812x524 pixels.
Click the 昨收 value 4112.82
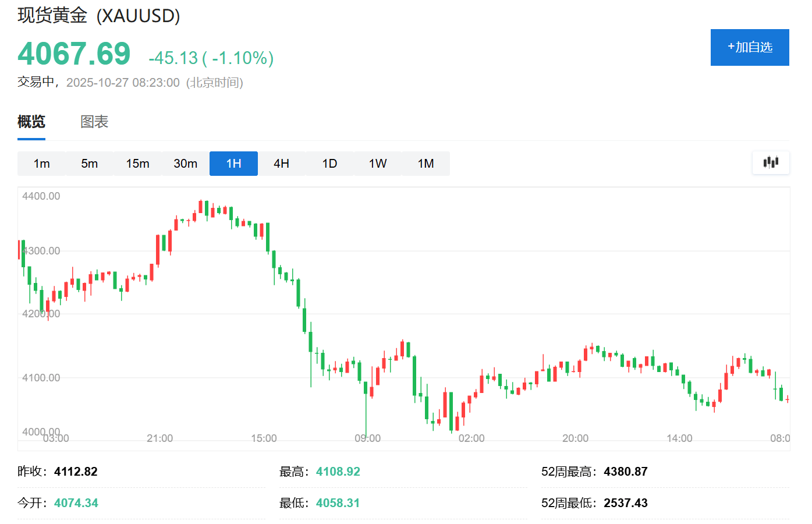pyautogui.click(x=76, y=472)
